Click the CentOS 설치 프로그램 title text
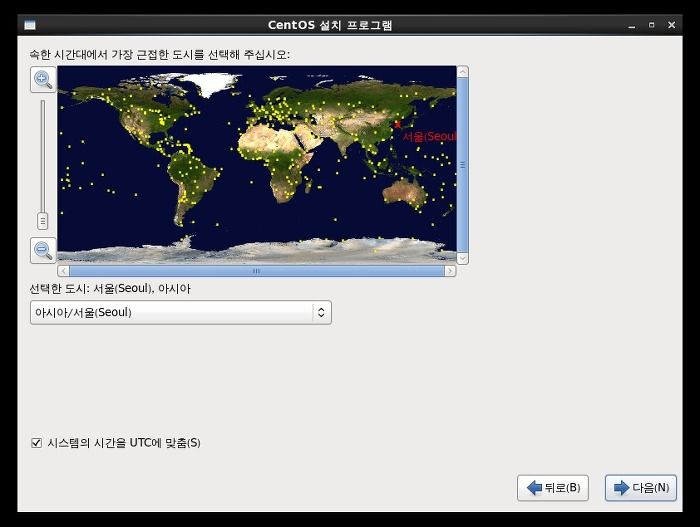The height and width of the screenshot is (527, 700). [x=330, y=25]
